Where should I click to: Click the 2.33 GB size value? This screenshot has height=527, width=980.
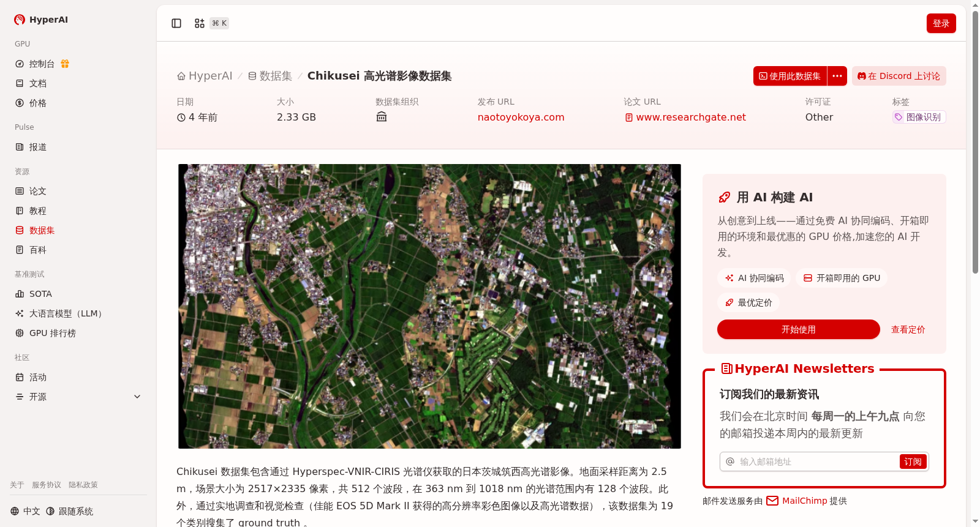[296, 117]
